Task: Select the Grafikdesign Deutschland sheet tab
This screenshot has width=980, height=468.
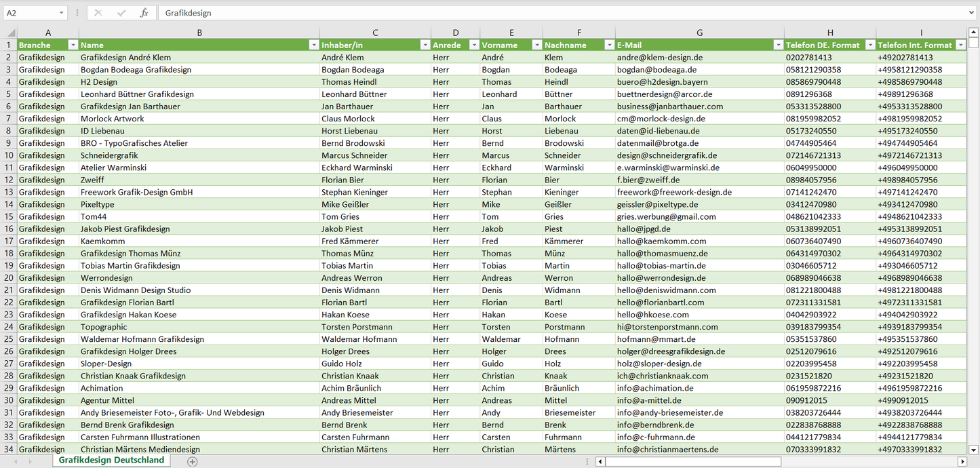Action: pyautogui.click(x=111, y=460)
